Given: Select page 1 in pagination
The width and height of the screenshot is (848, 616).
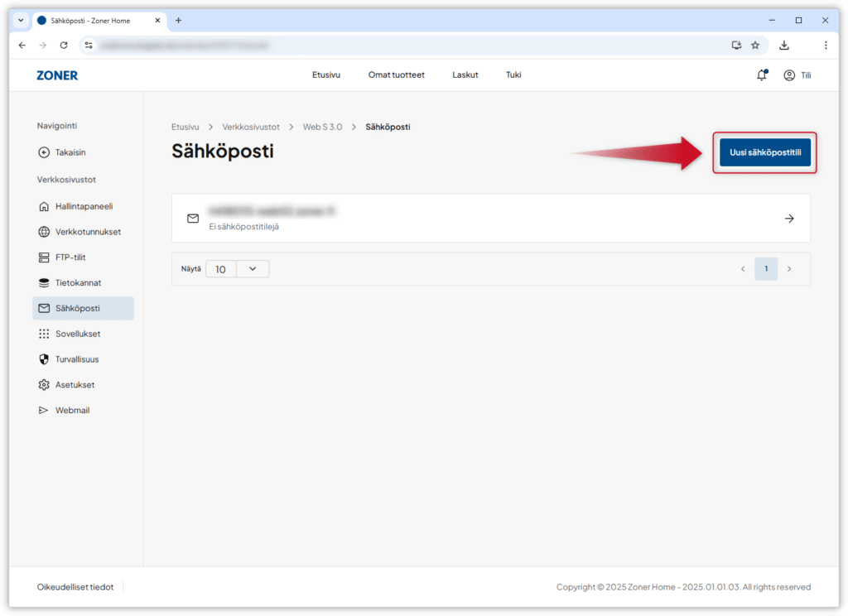Looking at the screenshot, I should pos(766,269).
